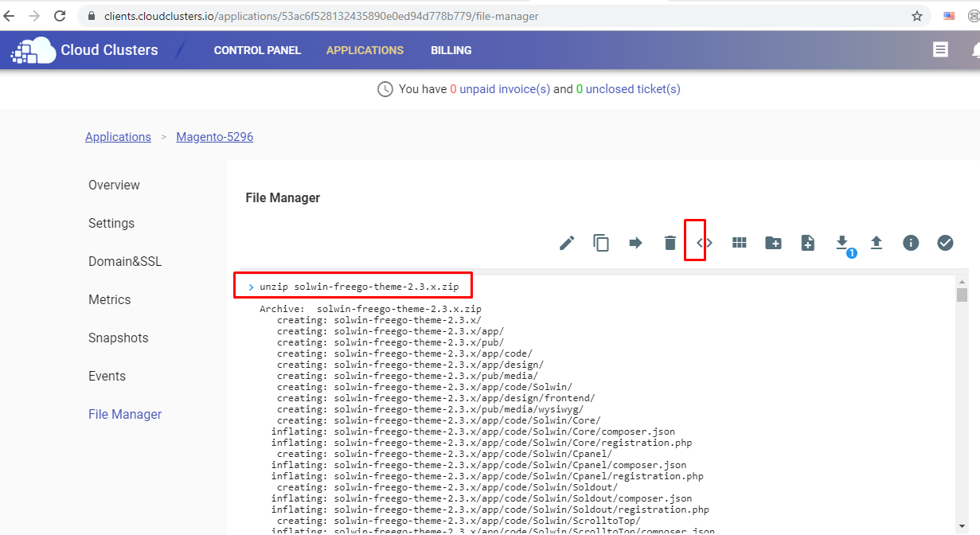Viewport: 980px width, 535px height.
Task: Open the file info icon
Action: [911, 243]
